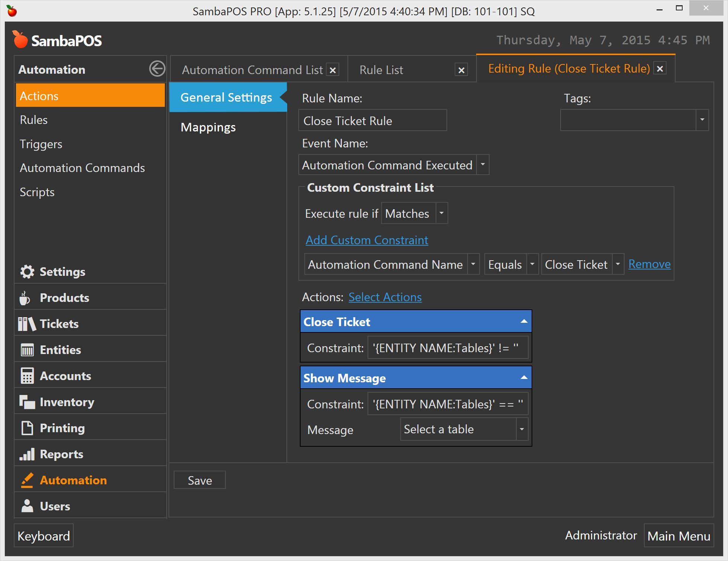The width and height of the screenshot is (728, 561).
Task: Open the Equals operator dropdown
Action: click(532, 264)
